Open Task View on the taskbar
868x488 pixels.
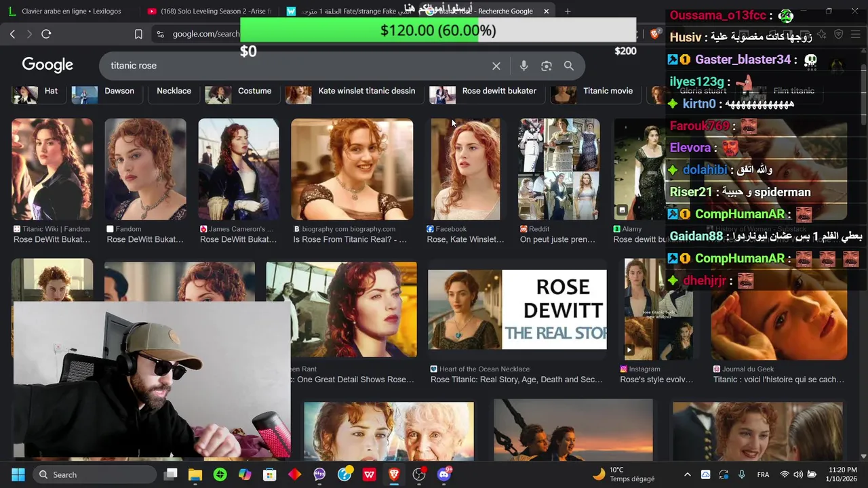[x=170, y=474]
